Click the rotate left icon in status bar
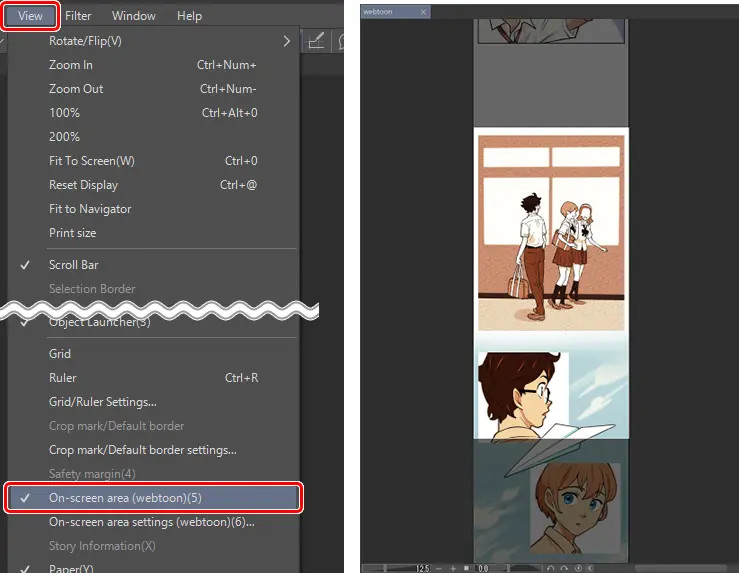This screenshot has width=739, height=573. pyautogui.click(x=551, y=567)
